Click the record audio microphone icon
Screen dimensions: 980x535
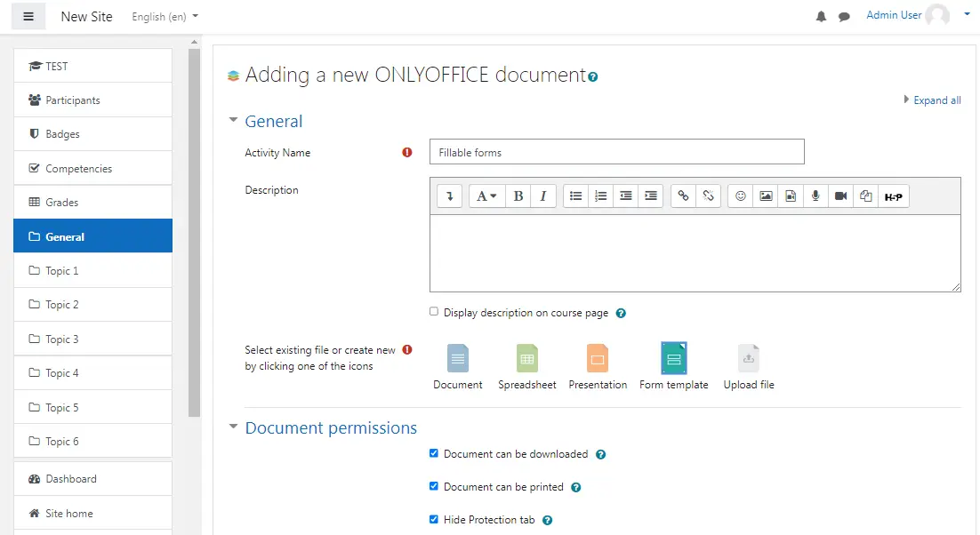pyautogui.click(x=815, y=196)
